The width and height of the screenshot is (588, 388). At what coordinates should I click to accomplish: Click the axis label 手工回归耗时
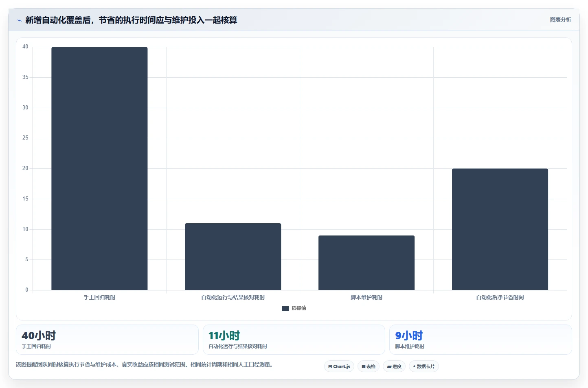(x=99, y=298)
